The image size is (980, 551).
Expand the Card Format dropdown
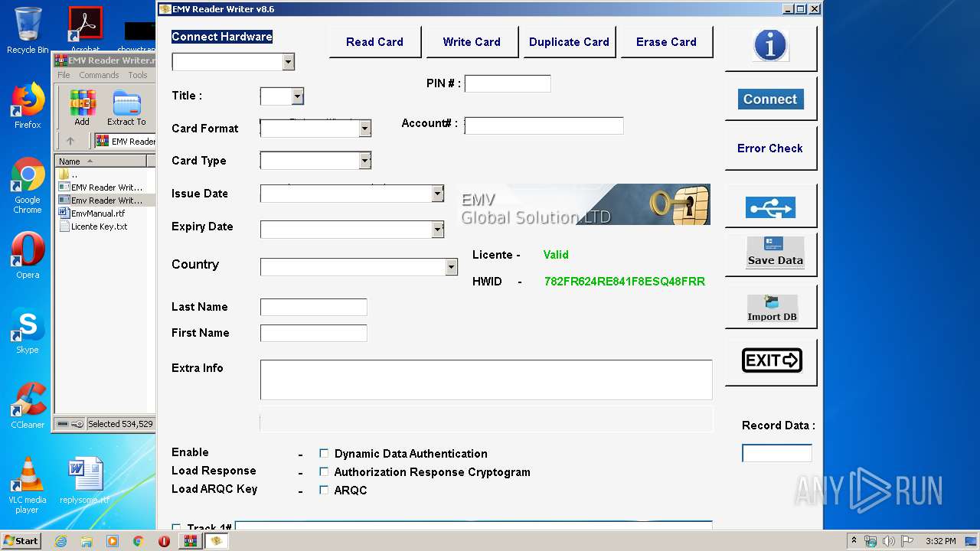coord(365,129)
